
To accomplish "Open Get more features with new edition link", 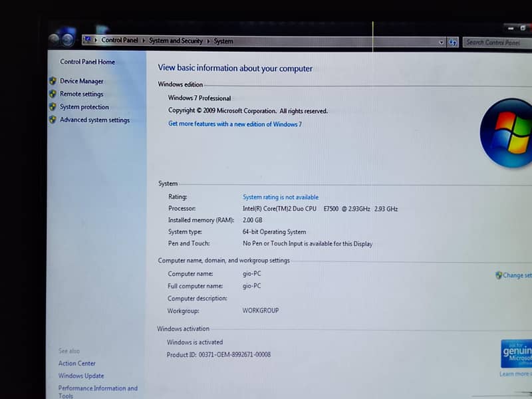I will [235, 124].
